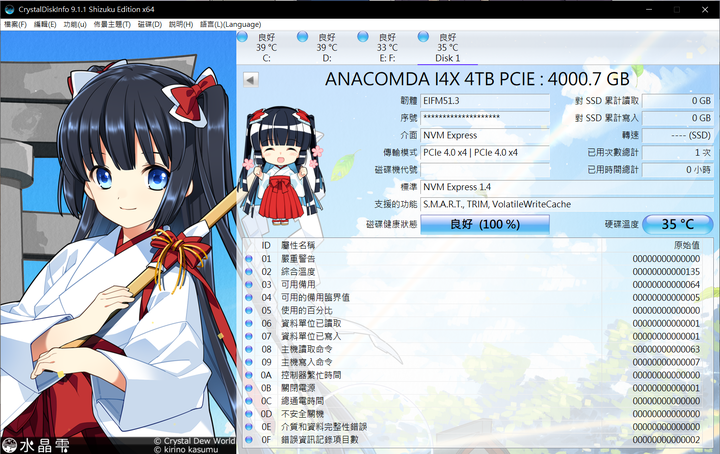The height and width of the screenshot is (454, 720).
Task: Select the Disk 1 tab
Action: [447, 47]
